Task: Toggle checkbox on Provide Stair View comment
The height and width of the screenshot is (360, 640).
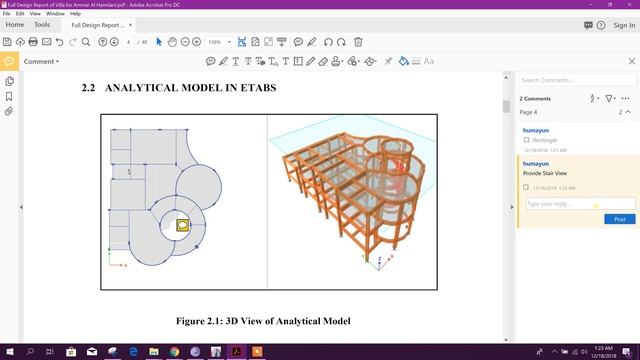Action: pos(526,187)
